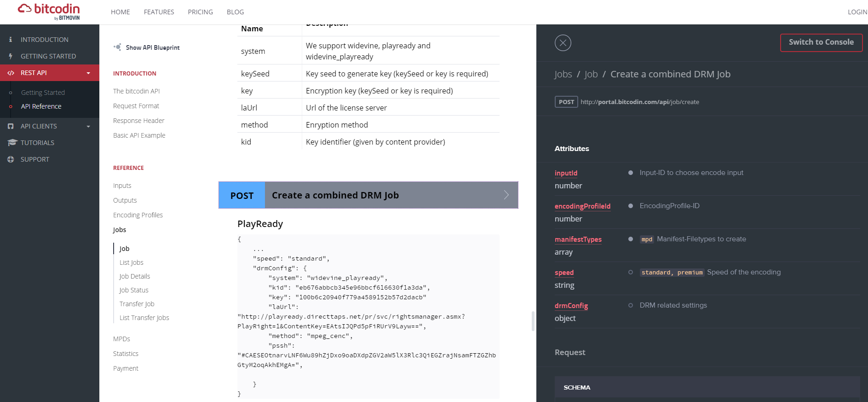
Task: Click the Show API Blueprint icon
Action: click(118, 47)
